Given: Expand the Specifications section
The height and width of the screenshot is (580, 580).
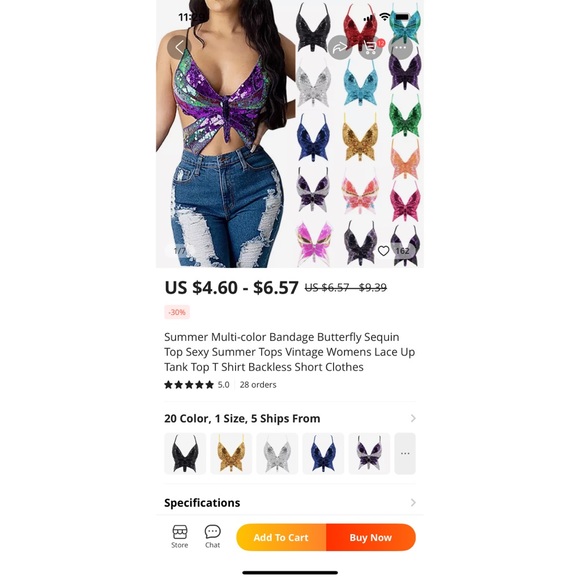Looking at the screenshot, I should pyautogui.click(x=413, y=502).
